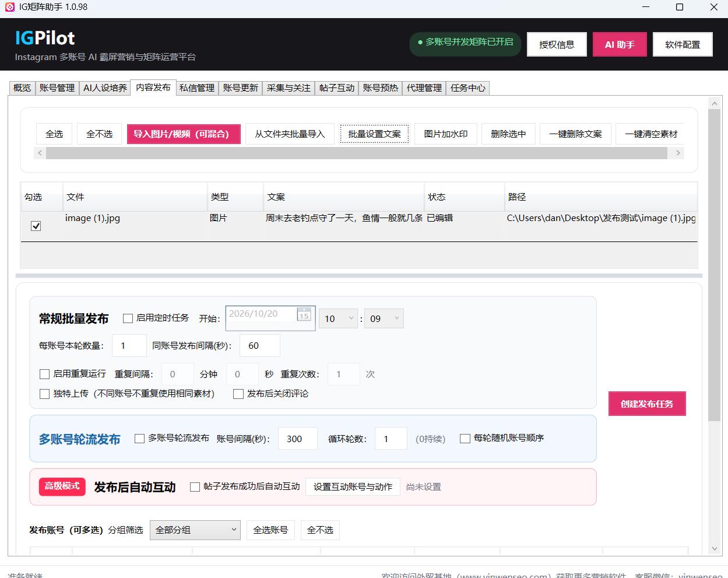The width and height of the screenshot is (728, 578).
Task: Toggle 每轮随机账号顺序 checkbox
Action: tap(465, 438)
